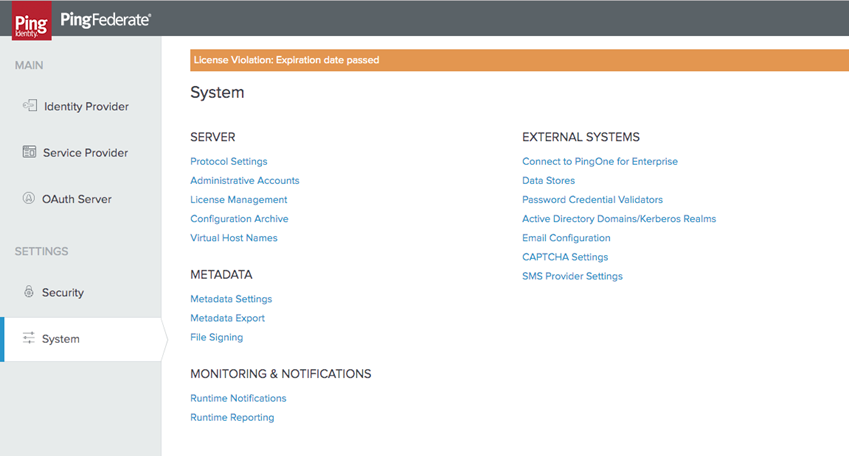849x456 pixels.
Task: Click the EXTERNAL SYSTEMS heading
Action: coord(581,137)
